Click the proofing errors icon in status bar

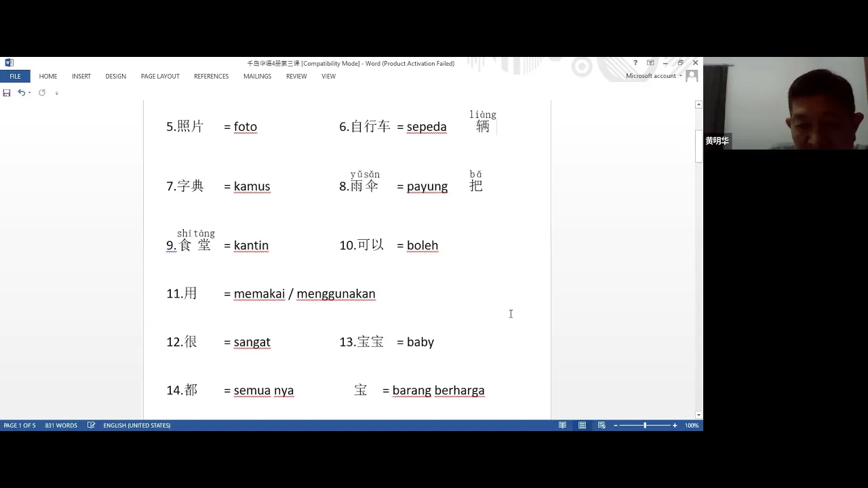[x=91, y=426]
